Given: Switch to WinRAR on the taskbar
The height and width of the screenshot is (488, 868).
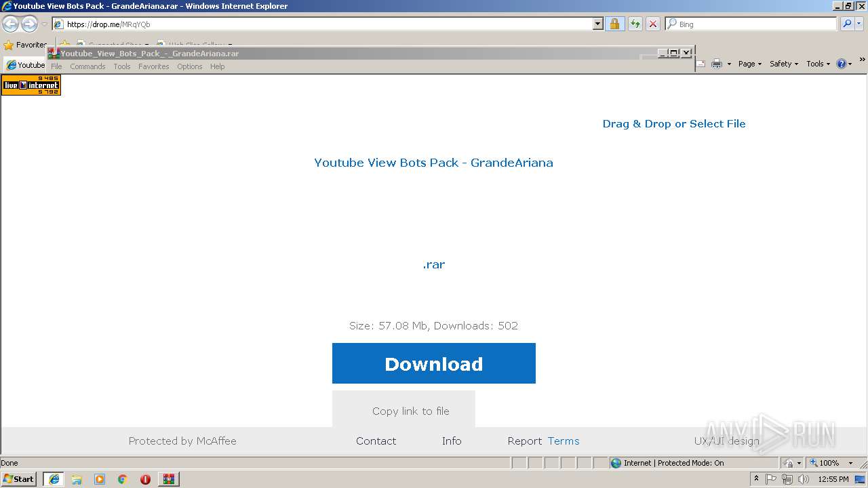Looking at the screenshot, I should [168, 479].
